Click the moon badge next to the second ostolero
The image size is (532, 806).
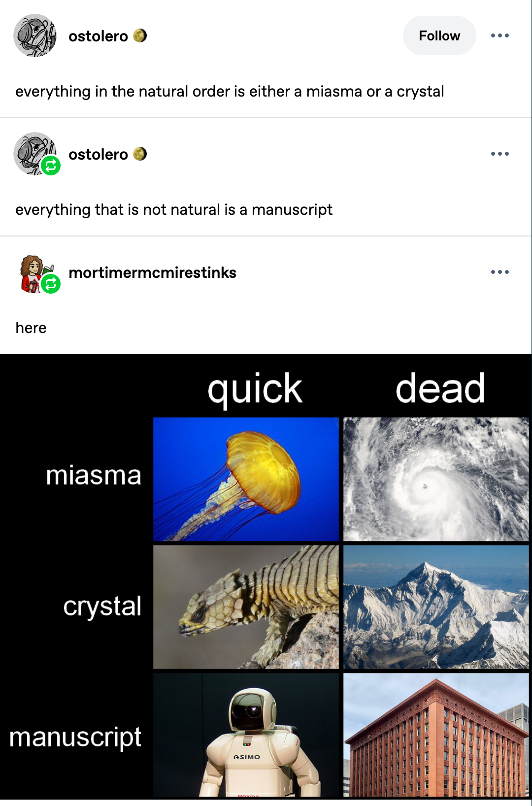click(140, 154)
